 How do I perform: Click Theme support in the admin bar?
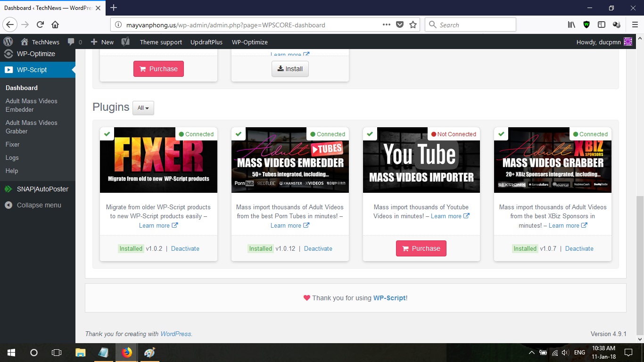(161, 42)
